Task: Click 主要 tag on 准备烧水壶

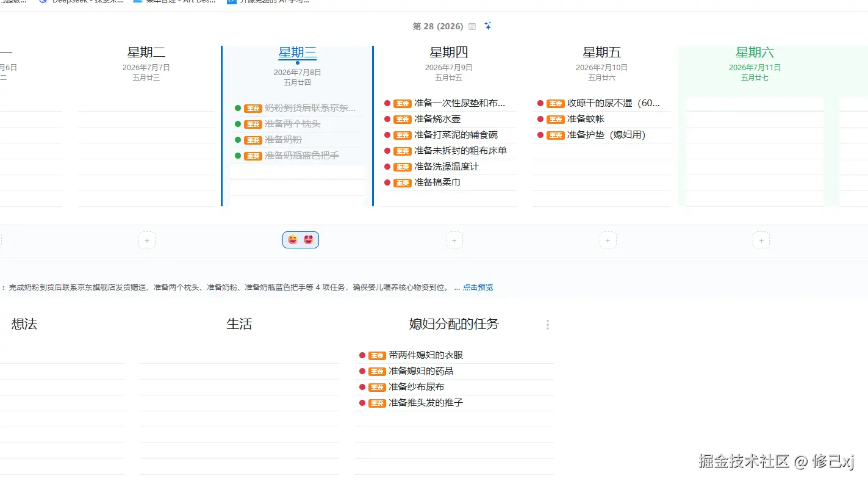Action: pos(403,120)
